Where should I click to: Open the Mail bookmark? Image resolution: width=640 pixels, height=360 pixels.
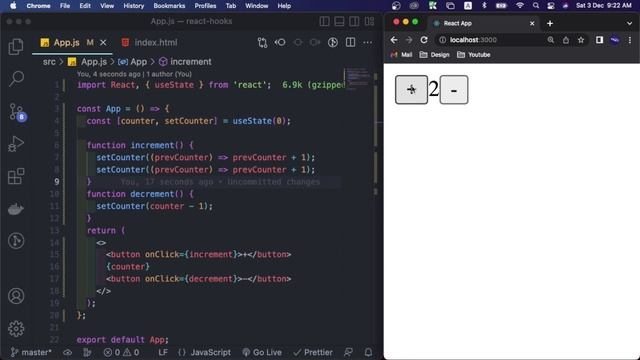tap(401, 55)
